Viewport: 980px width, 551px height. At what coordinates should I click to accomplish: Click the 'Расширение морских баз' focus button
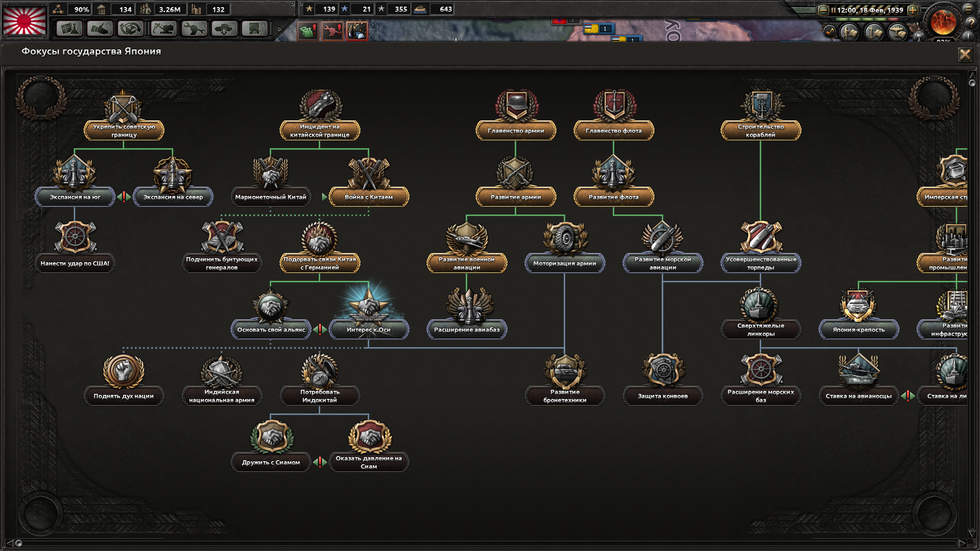tap(761, 396)
